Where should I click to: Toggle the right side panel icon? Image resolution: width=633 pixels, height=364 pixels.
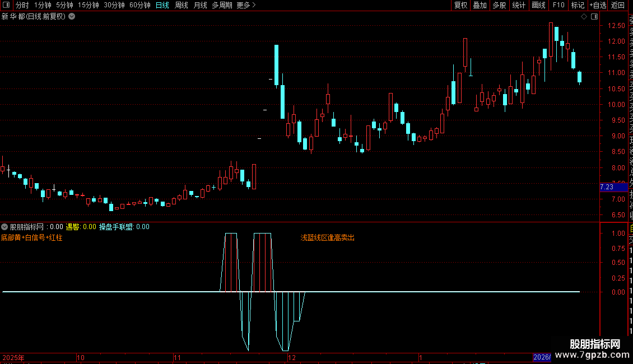(594, 17)
